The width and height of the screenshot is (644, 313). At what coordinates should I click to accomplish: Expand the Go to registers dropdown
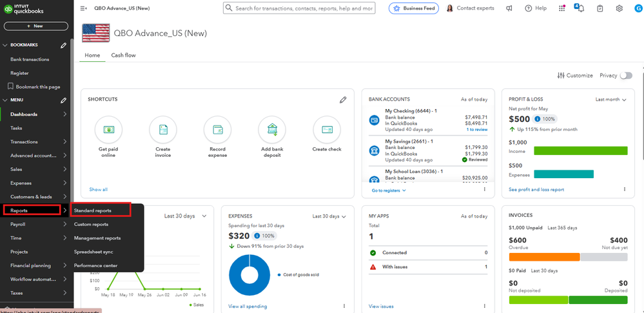(x=389, y=190)
